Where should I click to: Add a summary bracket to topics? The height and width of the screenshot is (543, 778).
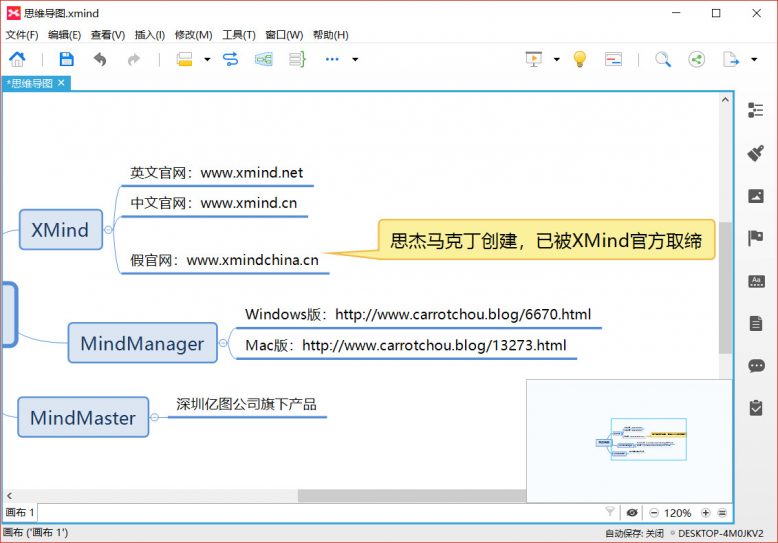297,60
